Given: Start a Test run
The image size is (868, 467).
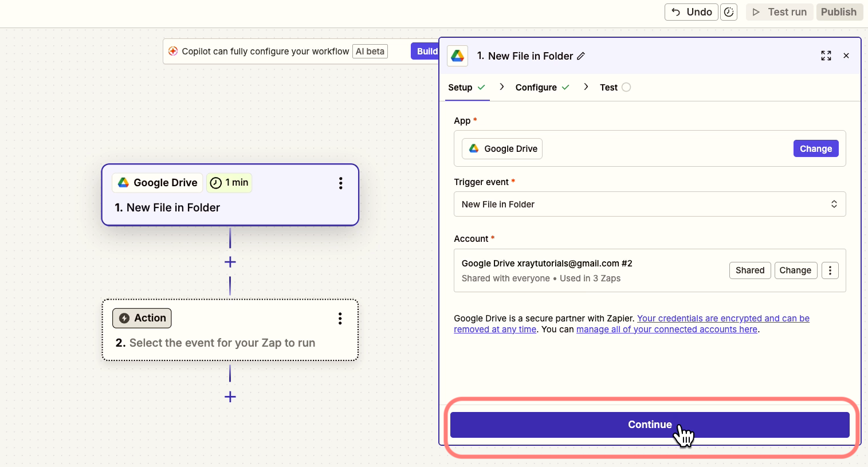Looking at the screenshot, I should tap(779, 12).
